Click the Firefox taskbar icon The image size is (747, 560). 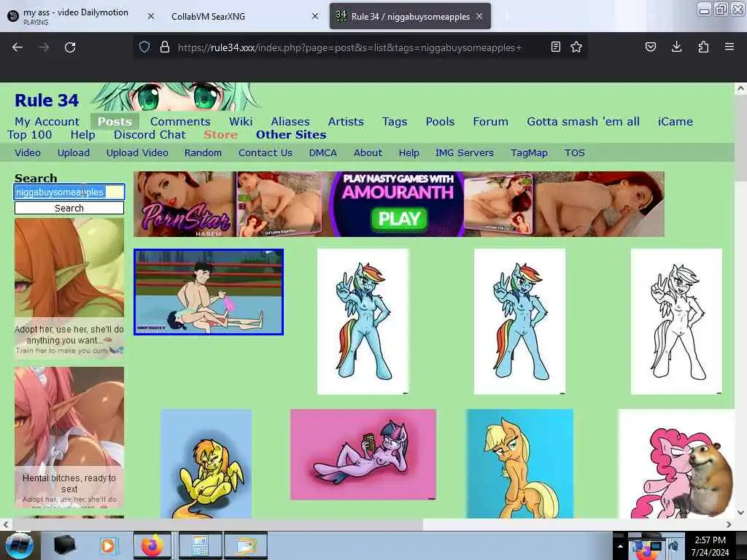tap(152, 545)
